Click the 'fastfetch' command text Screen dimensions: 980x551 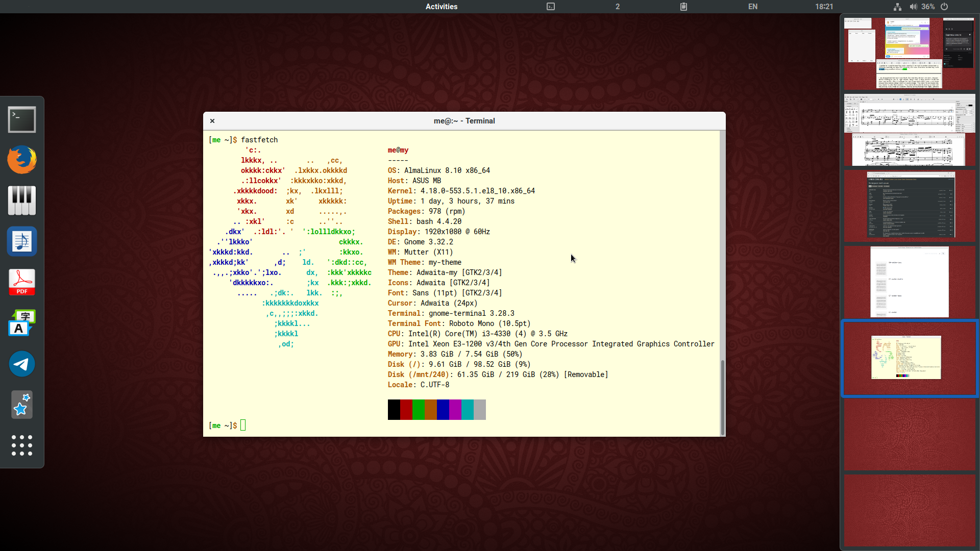pyautogui.click(x=259, y=140)
